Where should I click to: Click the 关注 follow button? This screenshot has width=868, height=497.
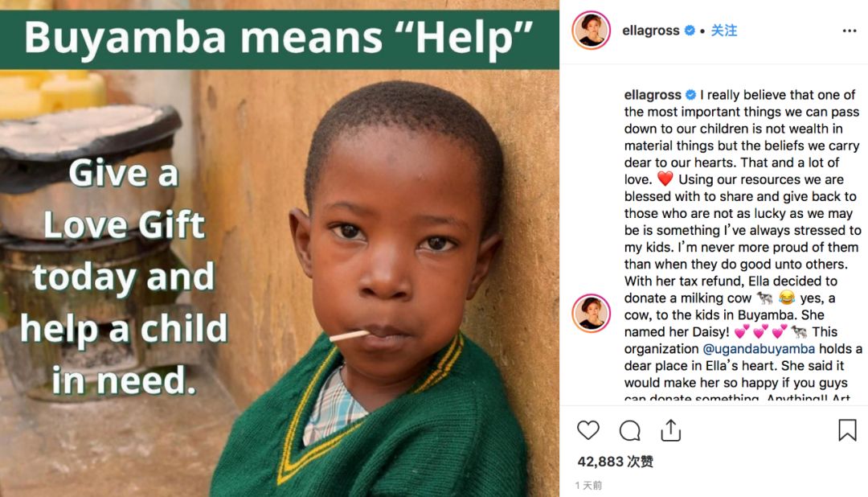[x=724, y=31]
